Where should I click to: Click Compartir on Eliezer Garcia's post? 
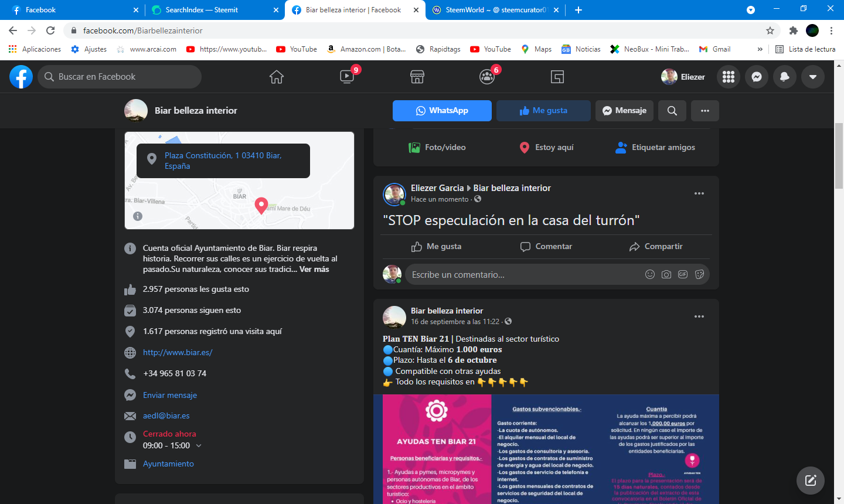pyautogui.click(x=656, y=247)
